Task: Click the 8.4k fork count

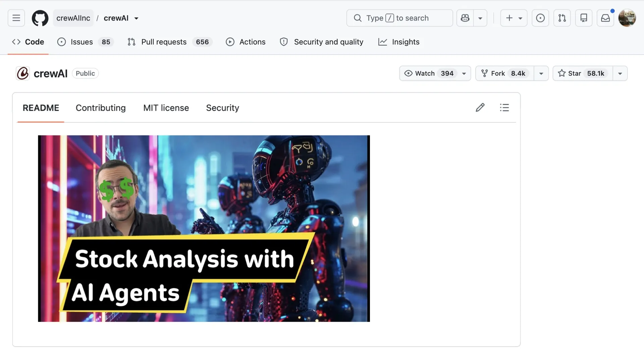Action: tap(518, 73)
